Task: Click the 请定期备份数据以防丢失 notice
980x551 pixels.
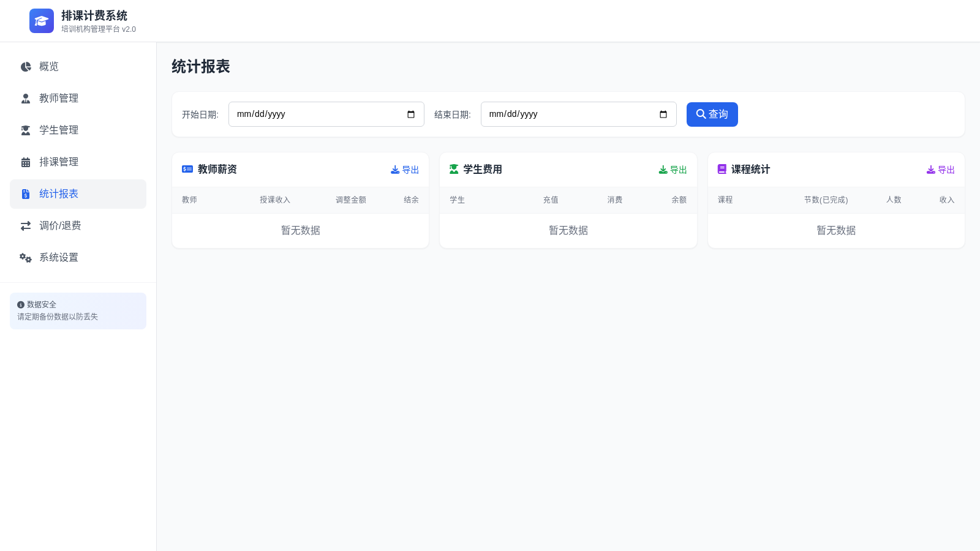Action: [58, 317]
